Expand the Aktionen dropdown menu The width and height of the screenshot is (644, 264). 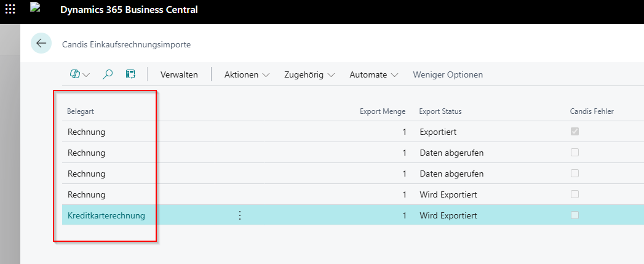[247, 74]
